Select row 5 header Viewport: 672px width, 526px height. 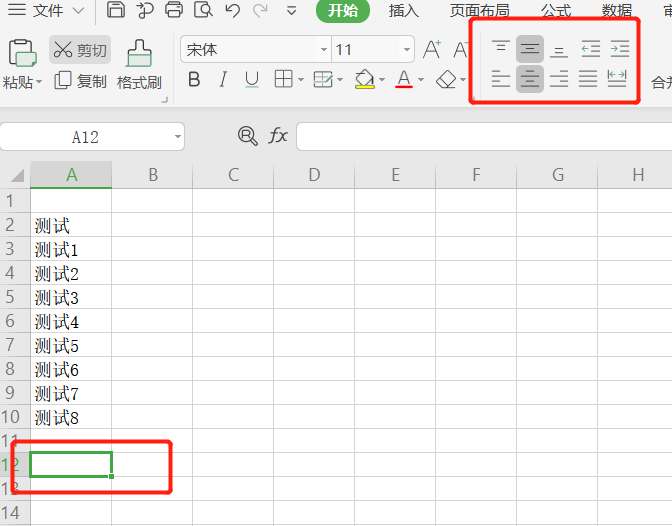[15, 297]
